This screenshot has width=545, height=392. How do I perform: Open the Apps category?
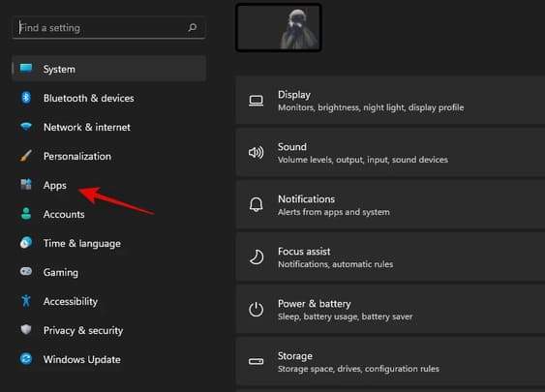click(x=109, y=185)
